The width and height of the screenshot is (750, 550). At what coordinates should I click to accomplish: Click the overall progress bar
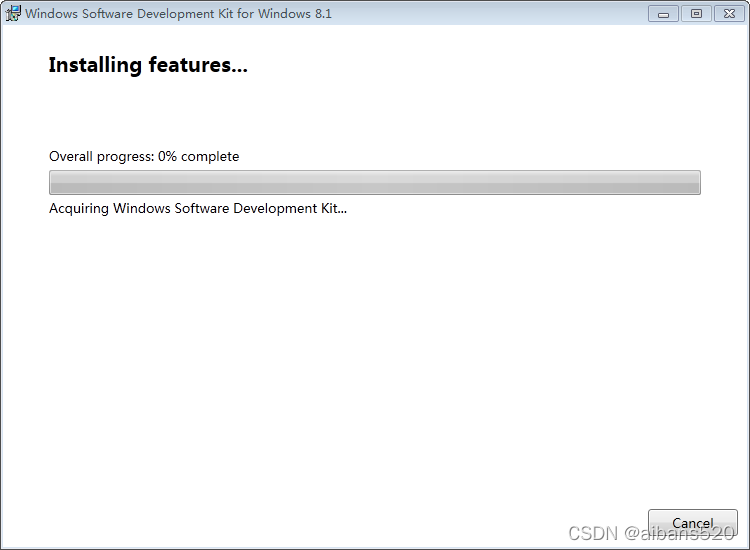(x=375, y=182)
